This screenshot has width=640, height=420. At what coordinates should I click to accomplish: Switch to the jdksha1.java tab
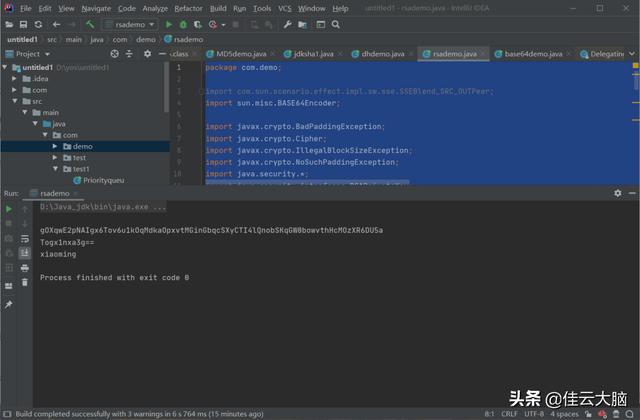point(313,54)
